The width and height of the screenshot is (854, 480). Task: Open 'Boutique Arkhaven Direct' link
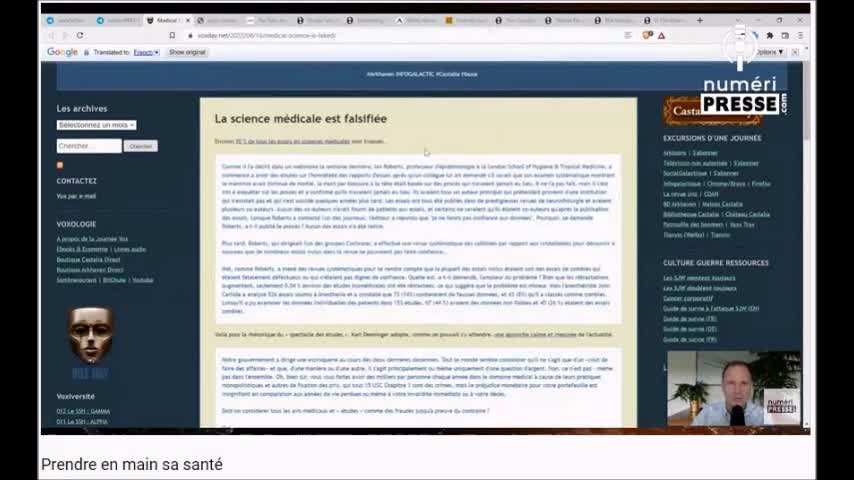[90, 270]
